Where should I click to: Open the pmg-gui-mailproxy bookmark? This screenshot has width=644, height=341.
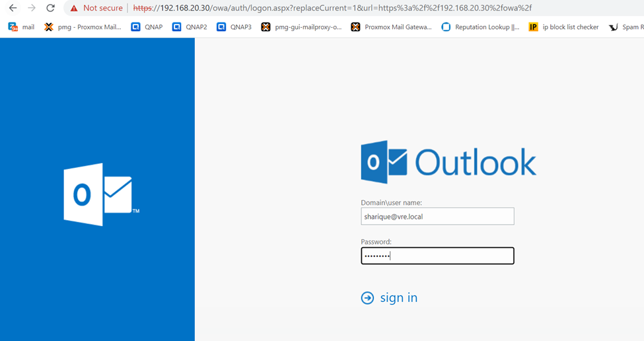coord(302,27)
